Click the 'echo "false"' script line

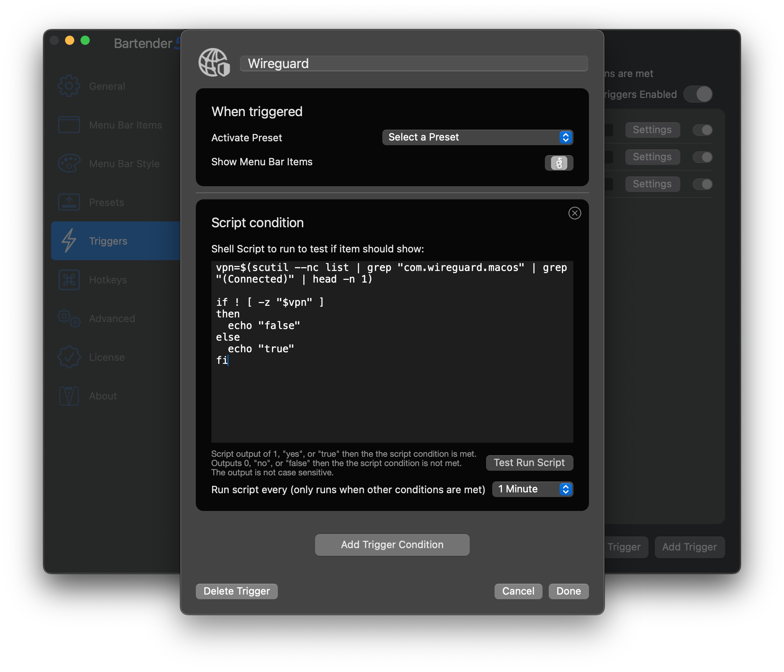[264, 326]
